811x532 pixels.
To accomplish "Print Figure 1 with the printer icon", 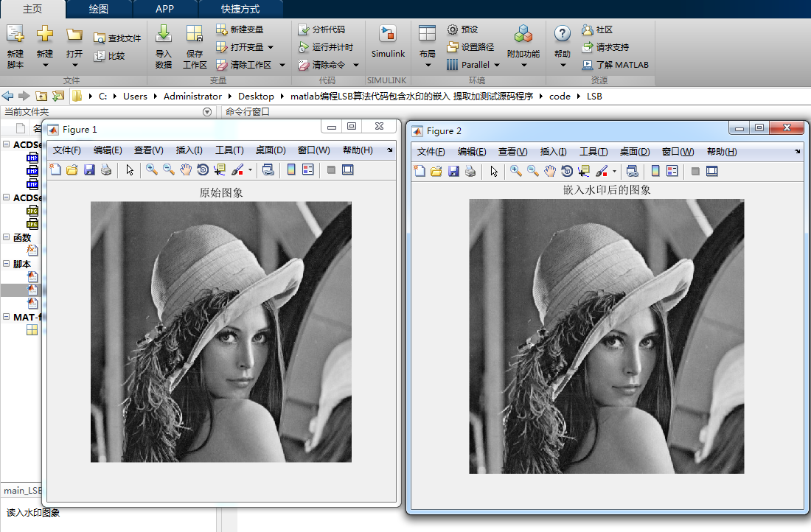I will (106, 169).
